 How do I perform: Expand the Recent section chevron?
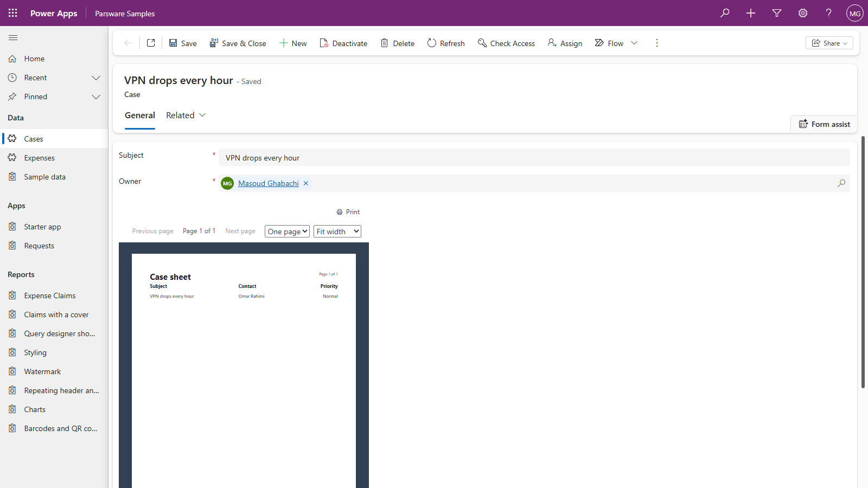tap(96, 78)
